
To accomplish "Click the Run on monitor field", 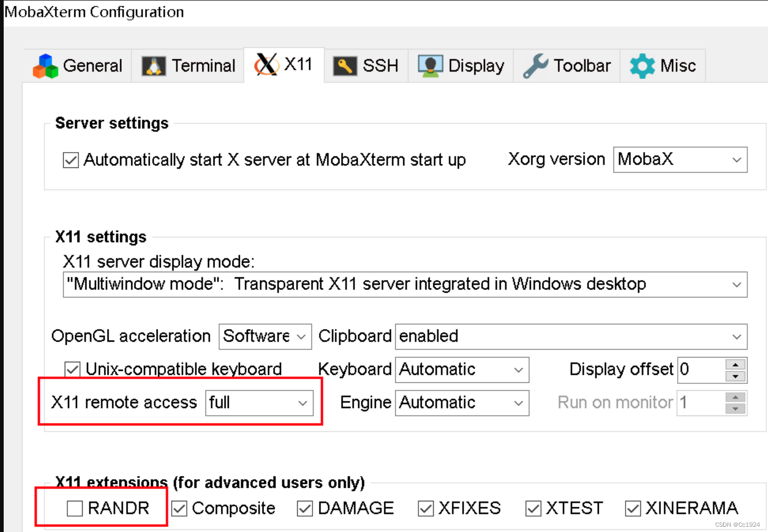I will [701, 403].
